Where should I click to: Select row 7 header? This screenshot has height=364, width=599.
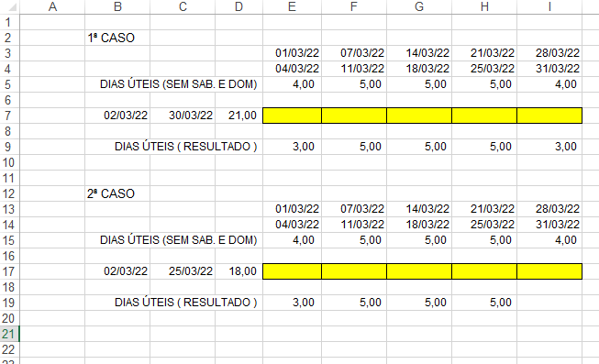tap(9, 116)
